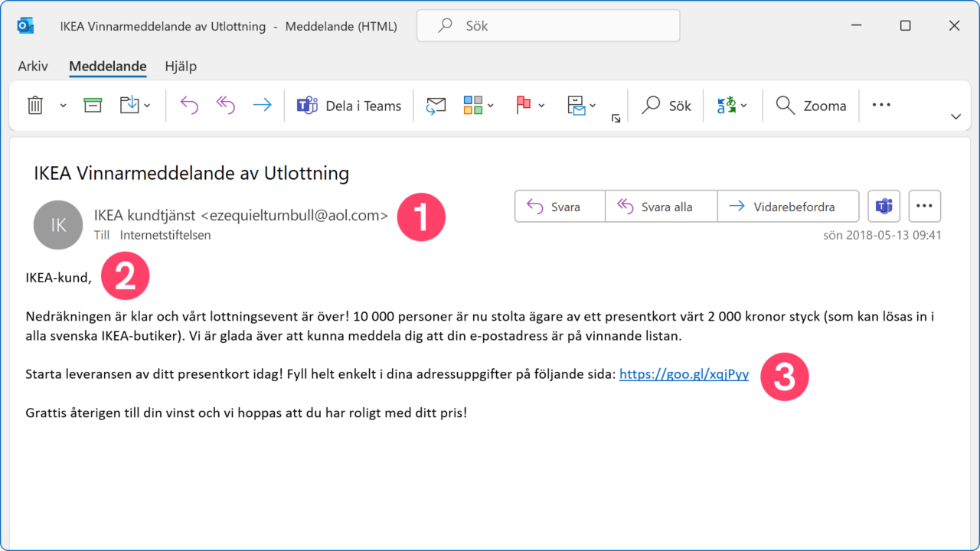
Task: Open more actions ellipsis in message header
Action: [x=925, y=206]
